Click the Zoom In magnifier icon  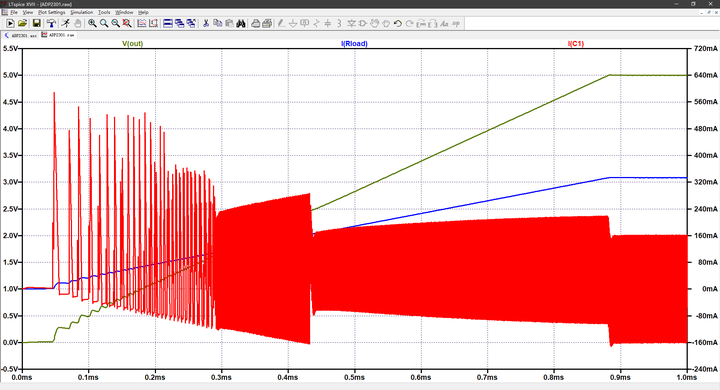pos(92,23)
